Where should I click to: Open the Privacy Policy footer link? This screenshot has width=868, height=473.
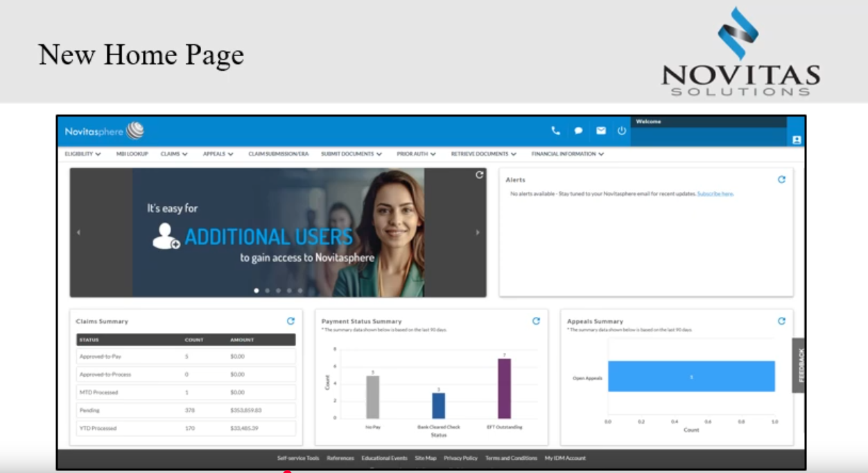(460, 458)
